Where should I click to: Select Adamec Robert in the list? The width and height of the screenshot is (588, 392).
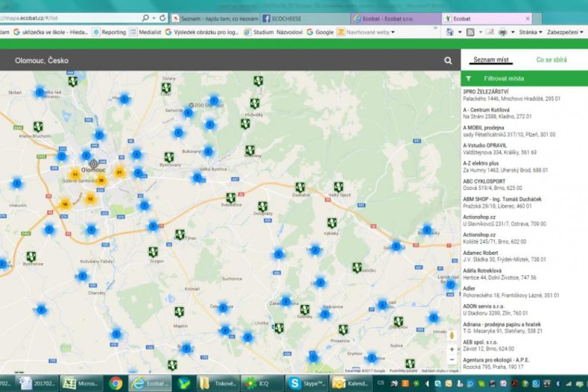click(524, 256)
